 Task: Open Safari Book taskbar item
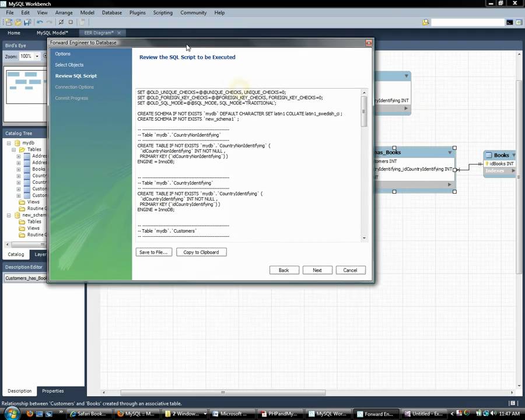pyautogui.click(x=89, y=414)
